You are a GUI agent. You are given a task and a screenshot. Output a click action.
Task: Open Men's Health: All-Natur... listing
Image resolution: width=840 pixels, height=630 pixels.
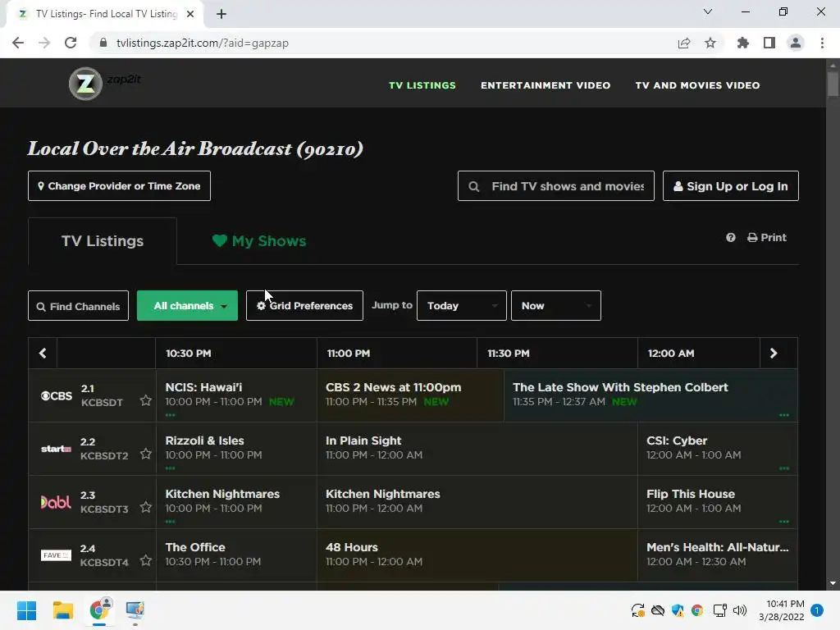(717, 555)
